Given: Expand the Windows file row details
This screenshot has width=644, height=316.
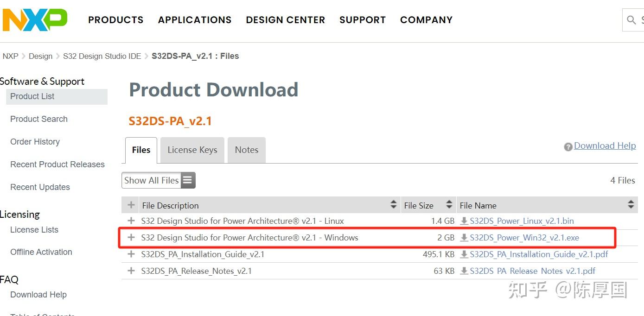Looking at the screenshot, I should pos(131,238).
